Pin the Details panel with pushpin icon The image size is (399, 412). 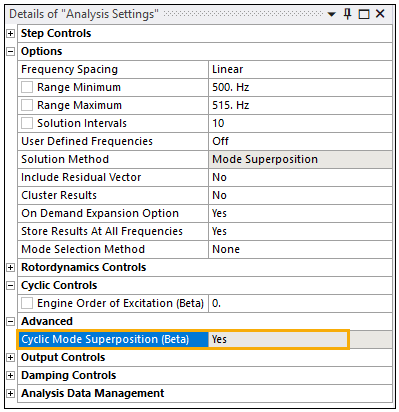(x=347, y=14)
